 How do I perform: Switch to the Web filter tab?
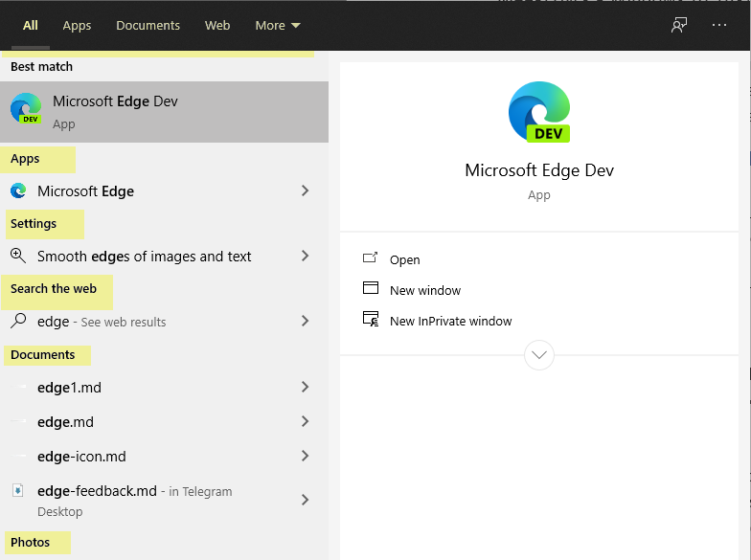217,25
